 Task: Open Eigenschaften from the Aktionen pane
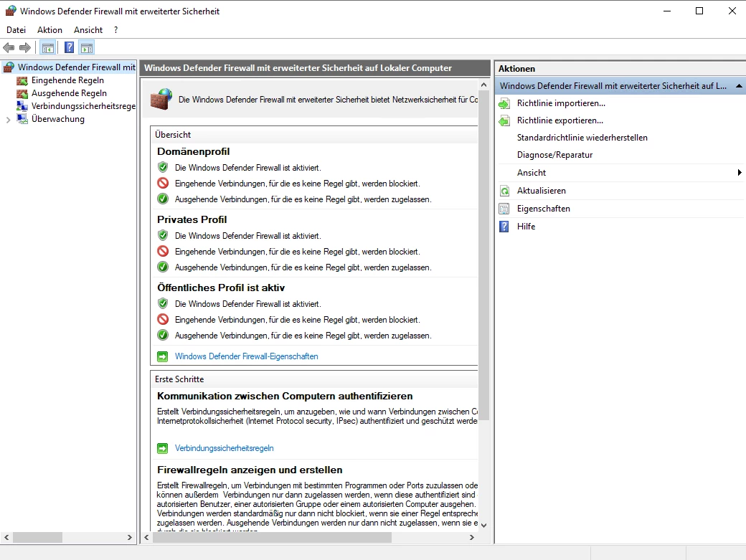pos(543,209)
